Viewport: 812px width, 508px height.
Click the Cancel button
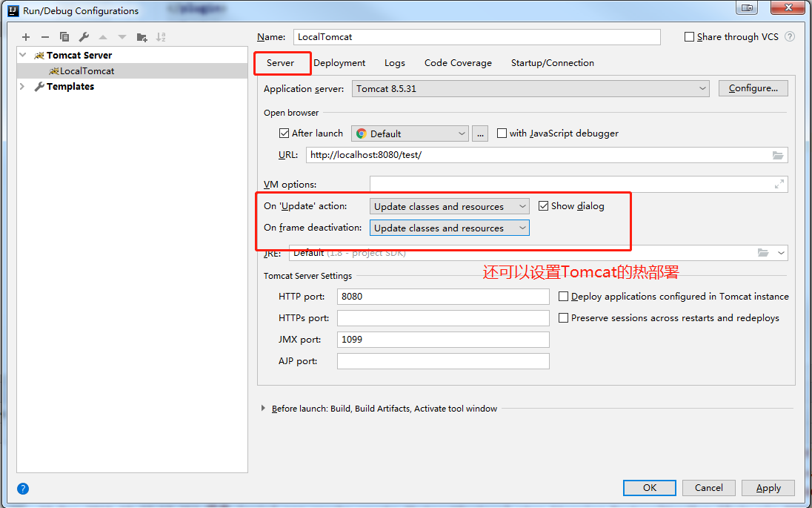pyautogui.click(x=708, y=488)
